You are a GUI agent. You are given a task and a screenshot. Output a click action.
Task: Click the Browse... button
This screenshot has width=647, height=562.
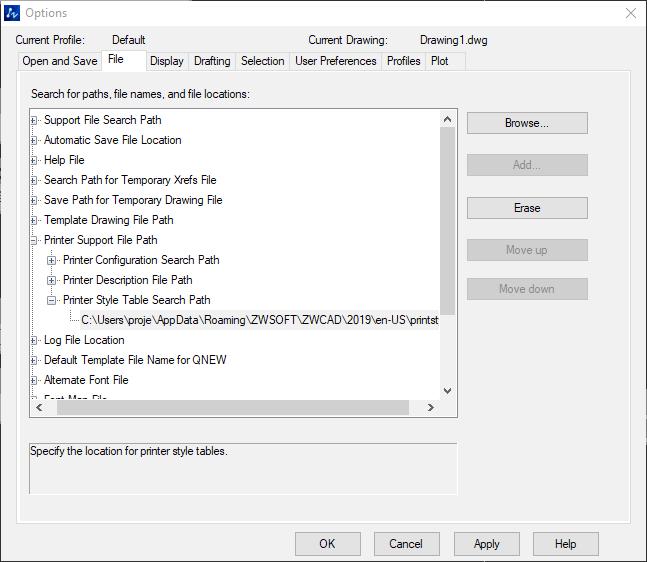click(527, 123)
